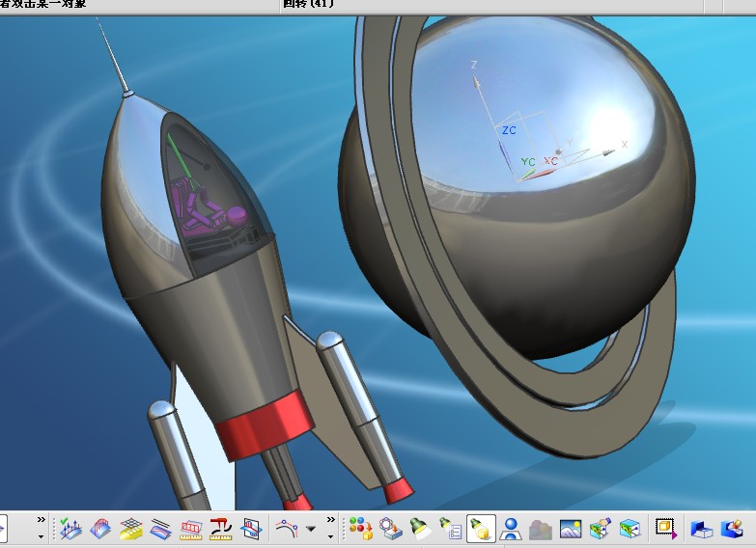
Task: Click the grayed-out fog clouds icon
Action: click(x=541, y=530)
